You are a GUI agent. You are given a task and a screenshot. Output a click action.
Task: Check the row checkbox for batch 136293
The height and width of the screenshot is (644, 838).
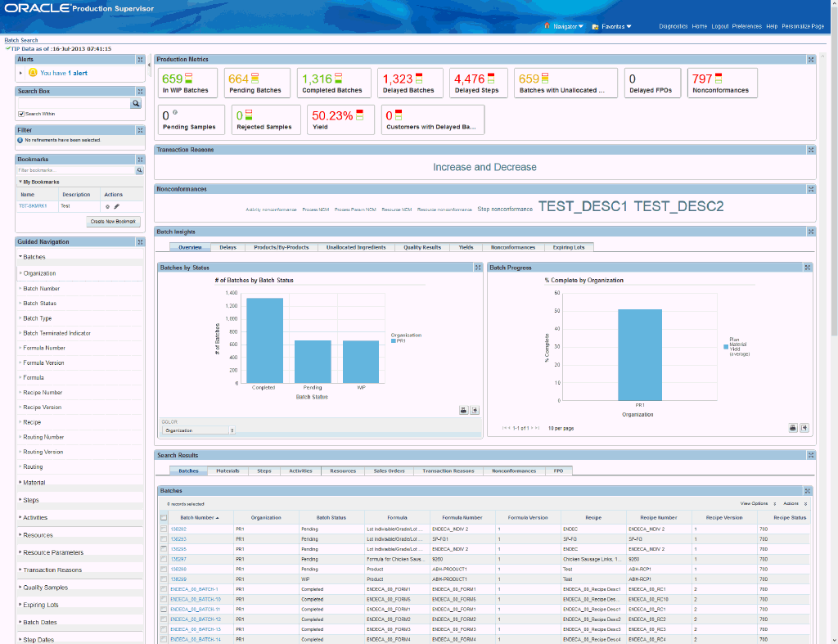[164, 538]
